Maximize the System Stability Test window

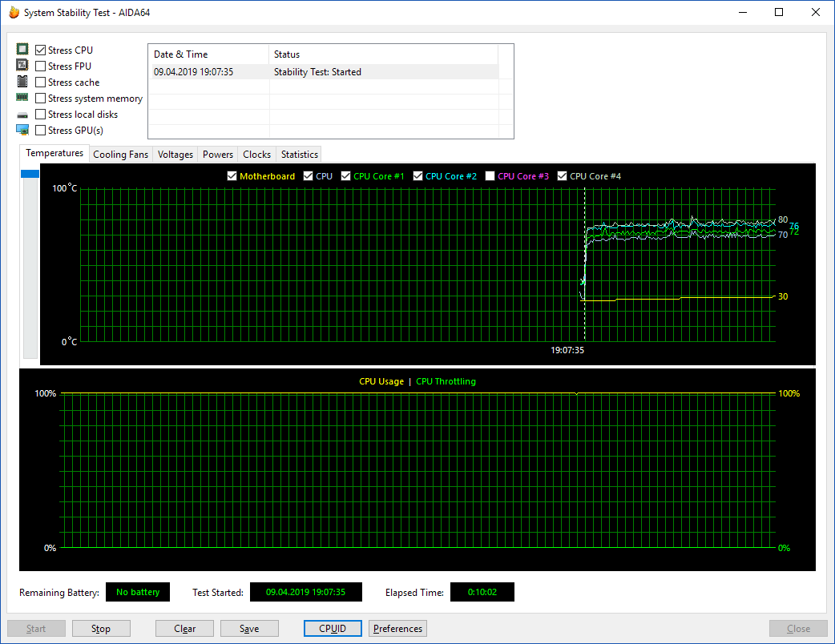pos(779,12)
